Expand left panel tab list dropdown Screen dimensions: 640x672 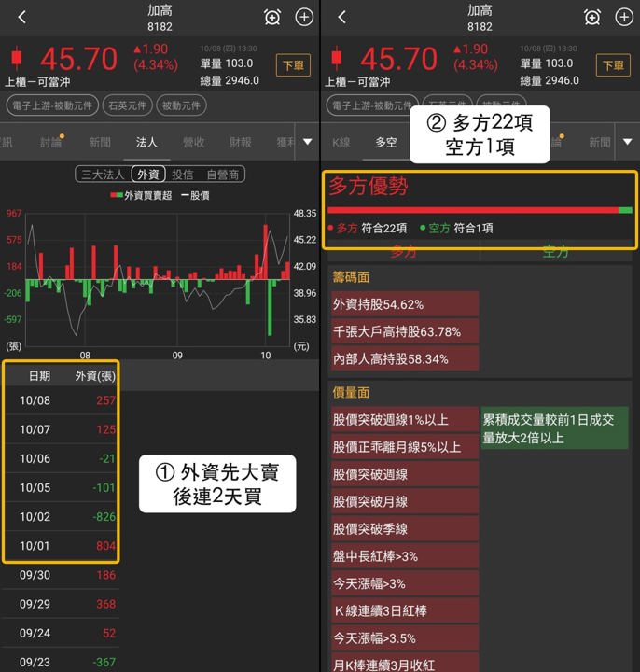(308, 142)
